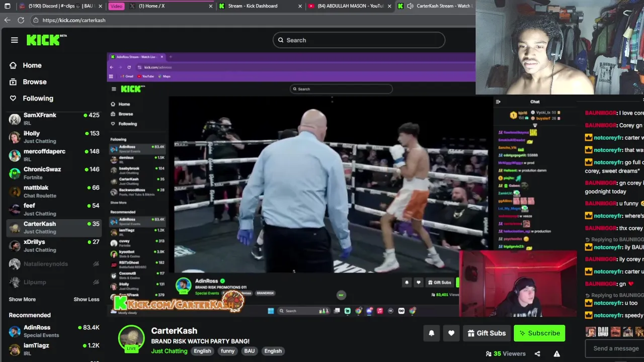
Task: Click the ChronicSwaz channel avatar in sidebar
Action: coord(15,173)
